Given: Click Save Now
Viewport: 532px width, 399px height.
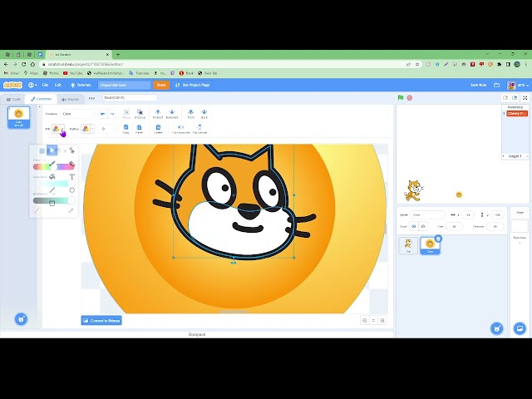Looking at the screenshot, I should (479, 85).
